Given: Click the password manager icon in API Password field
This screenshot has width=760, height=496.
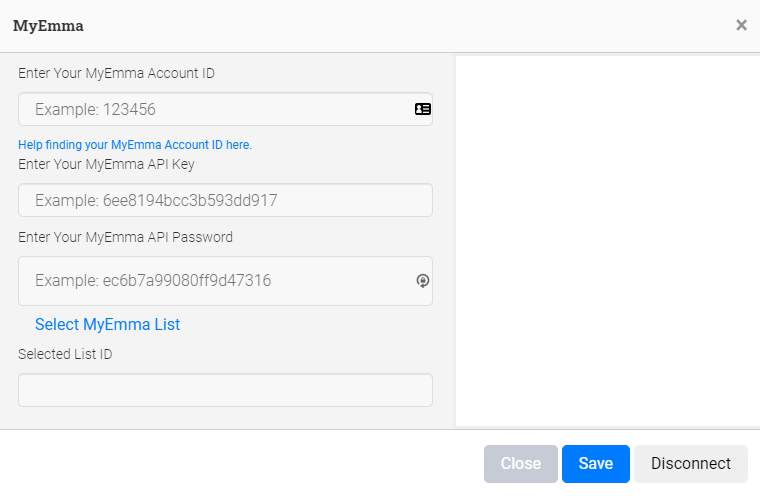Looking at the screenshot, I should [x=423, y=281].
